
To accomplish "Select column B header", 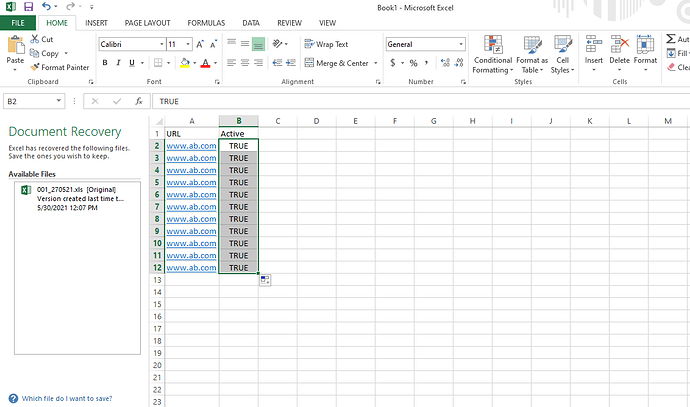I will (x=239, y=121).
